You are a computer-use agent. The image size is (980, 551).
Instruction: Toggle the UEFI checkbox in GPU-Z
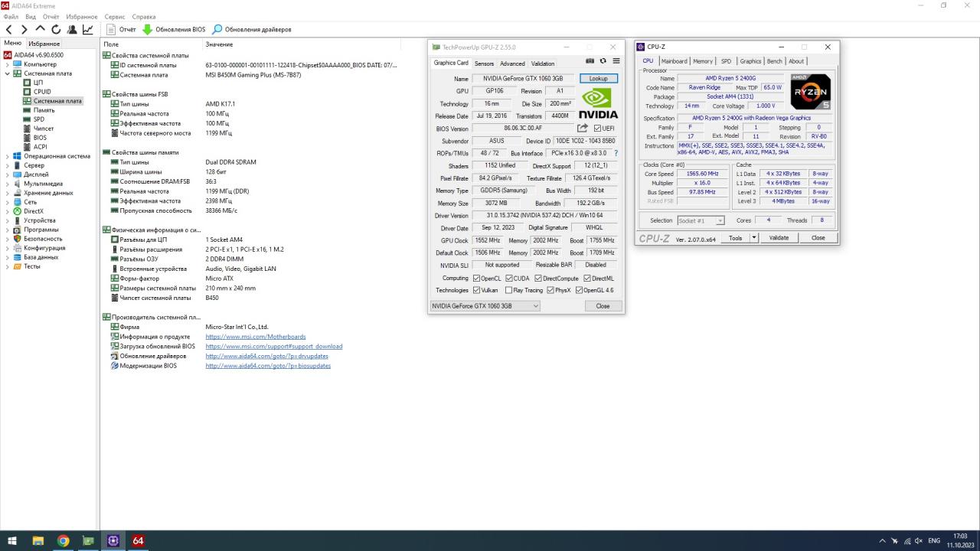(x=597, y=129)
